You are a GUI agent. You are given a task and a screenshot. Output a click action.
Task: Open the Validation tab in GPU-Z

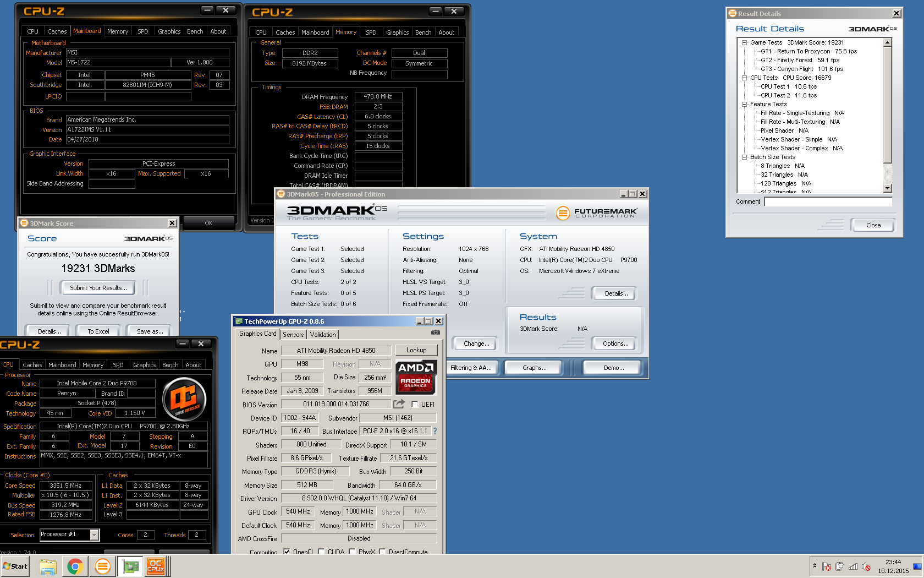[323, 334]
